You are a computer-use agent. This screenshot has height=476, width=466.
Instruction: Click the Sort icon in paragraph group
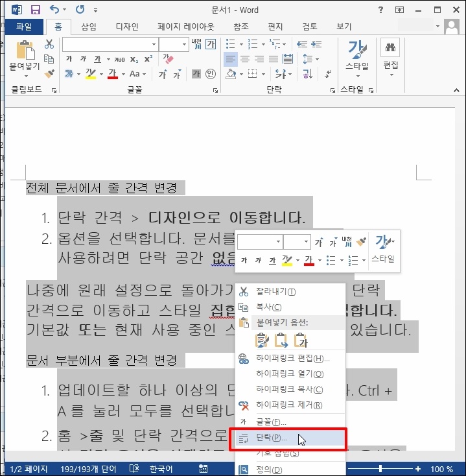(x=308, y=73)
